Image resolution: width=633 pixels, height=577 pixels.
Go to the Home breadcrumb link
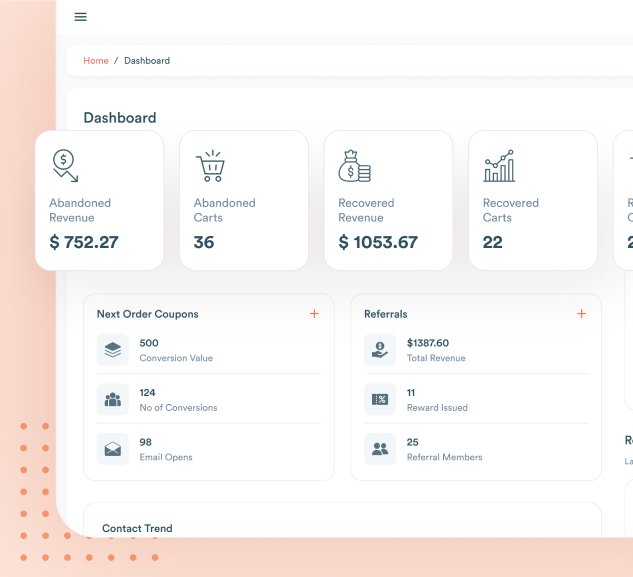(96, 61)
